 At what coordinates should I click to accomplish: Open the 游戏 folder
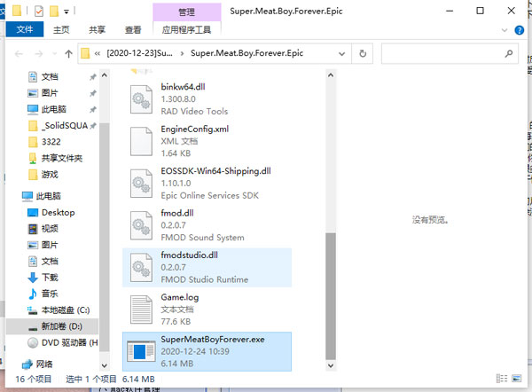click(50, 175)
